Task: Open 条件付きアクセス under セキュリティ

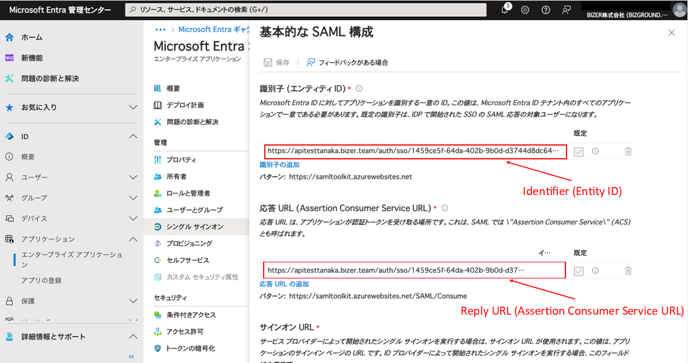Action: pyautogui.click(x=191, y=315)
